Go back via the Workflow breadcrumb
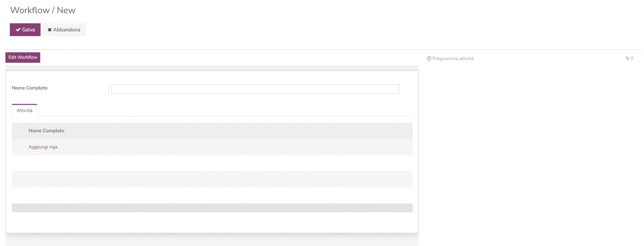This screenshot has width=644, height=246. [30, 10]
